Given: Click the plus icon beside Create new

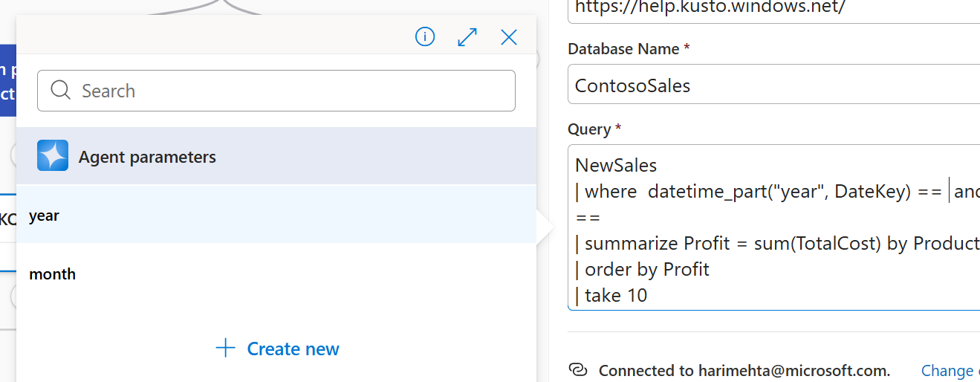Looking at the screenshot, I should coord(225,348).
